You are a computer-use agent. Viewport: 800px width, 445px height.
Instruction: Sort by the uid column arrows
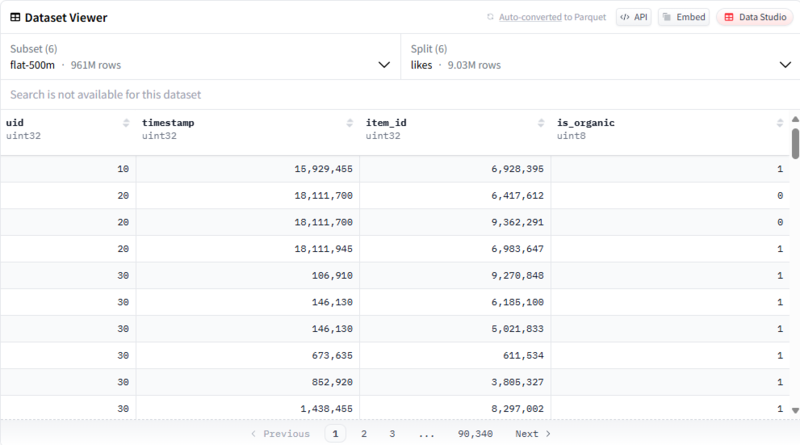[x=126, y=123]
